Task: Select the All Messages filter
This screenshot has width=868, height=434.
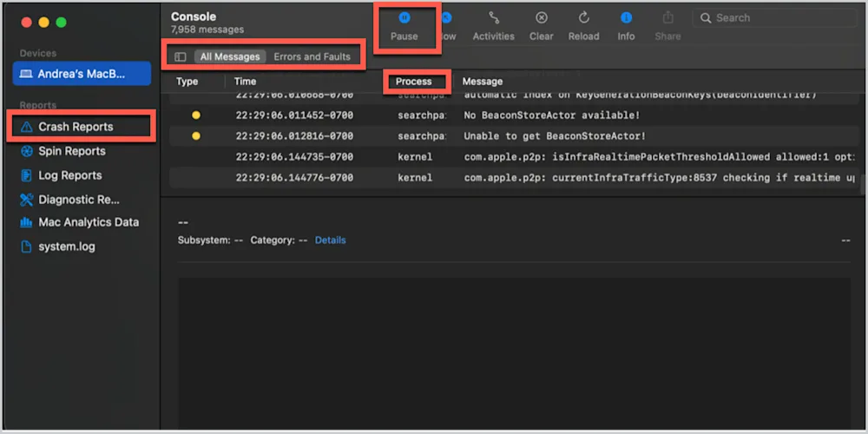Action: point(230,56)
